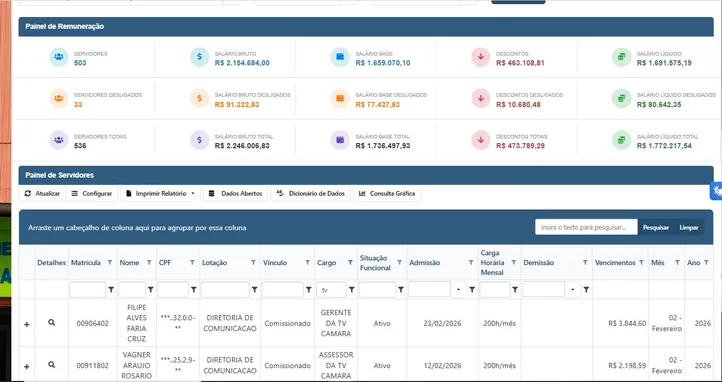722x382 pixels.
Task: Click the Servidores Desligados orange people icon
Action: [58, 98]
